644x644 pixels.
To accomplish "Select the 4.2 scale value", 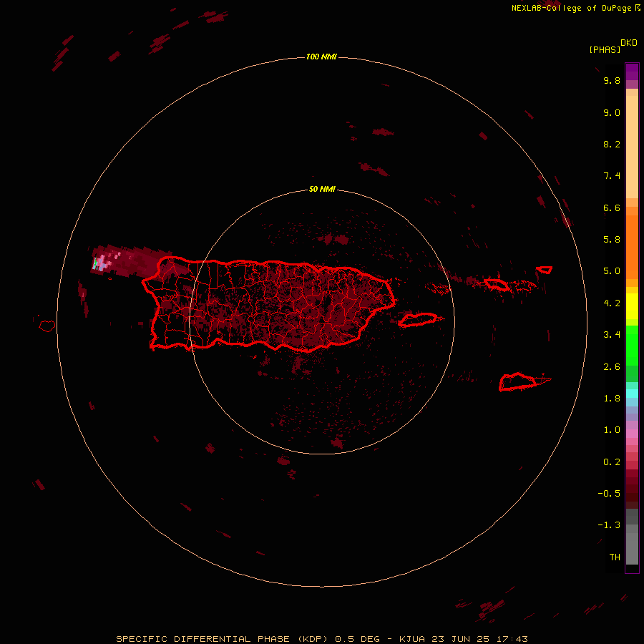I will point(612,303).
